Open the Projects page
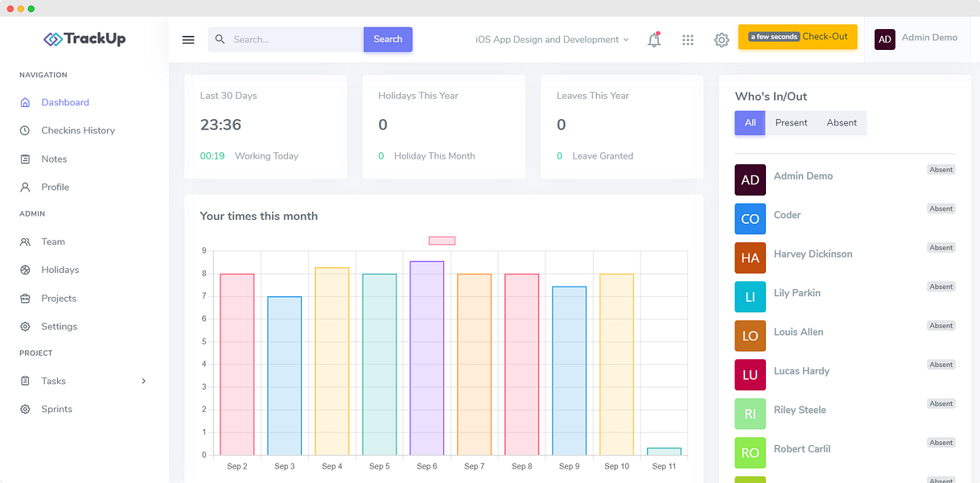980x483 pixels. 59,298
